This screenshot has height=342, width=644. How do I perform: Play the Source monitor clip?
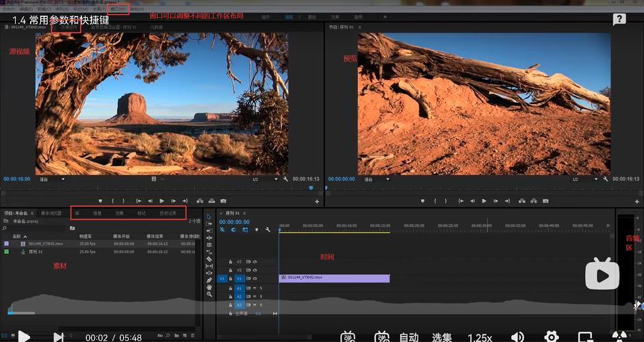(x=162, y=201)
